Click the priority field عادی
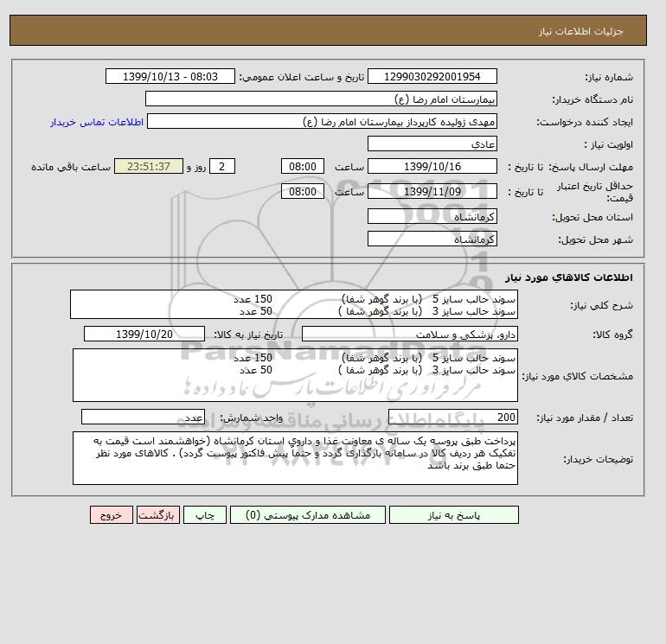The image size is (666, 644). (x=432, y=143)
